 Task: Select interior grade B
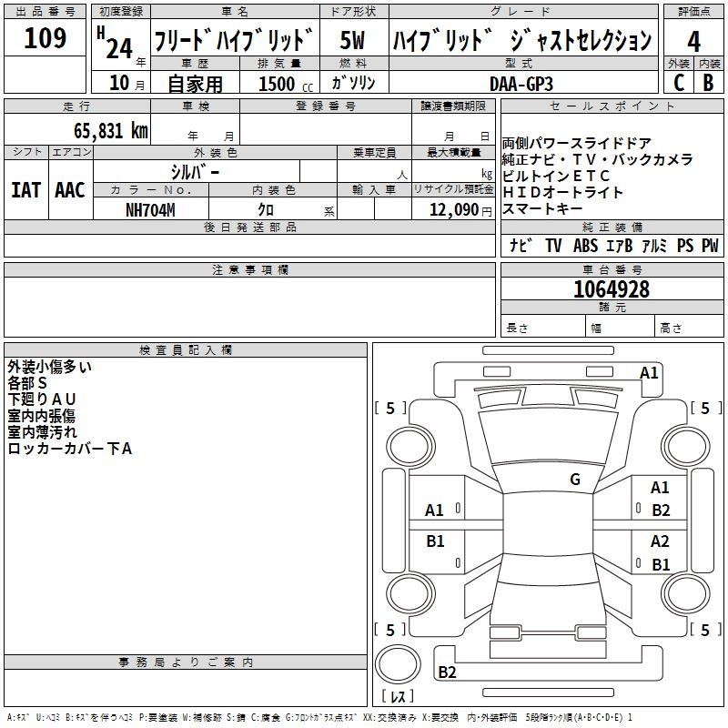[x=708, y=83]
